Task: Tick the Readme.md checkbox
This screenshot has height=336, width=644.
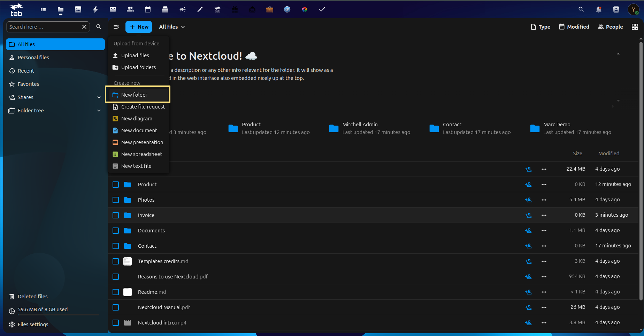Action: (x=116, y=292)
